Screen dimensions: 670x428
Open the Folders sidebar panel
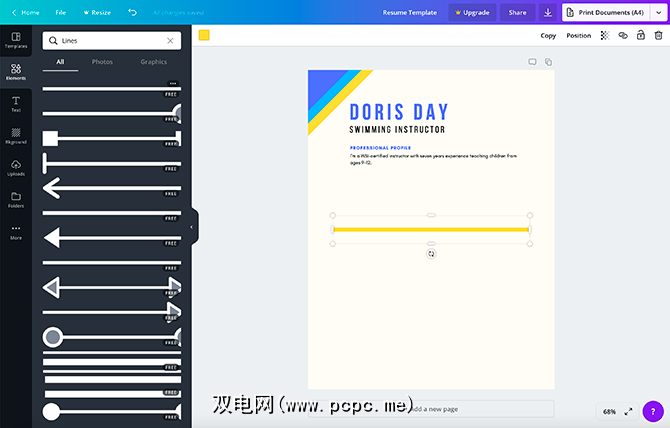[16, 200]
